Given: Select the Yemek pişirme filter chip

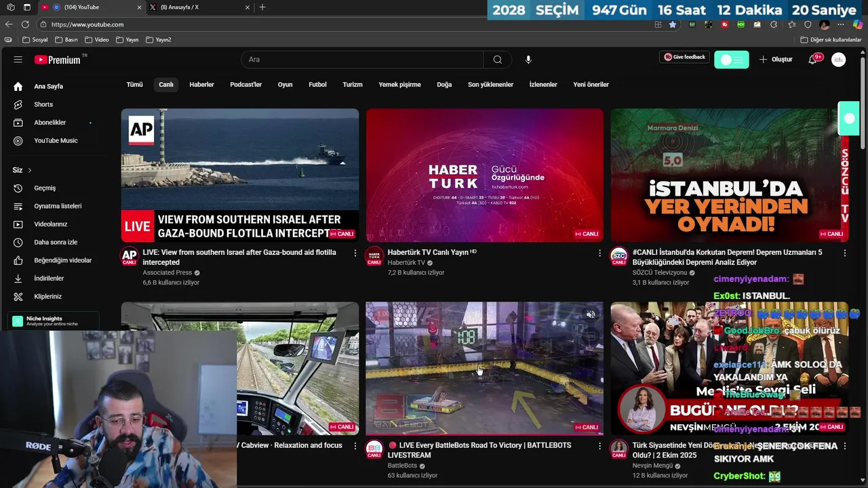Looking at the screenshot, I should pyautogui.click(x=399, y=85).
